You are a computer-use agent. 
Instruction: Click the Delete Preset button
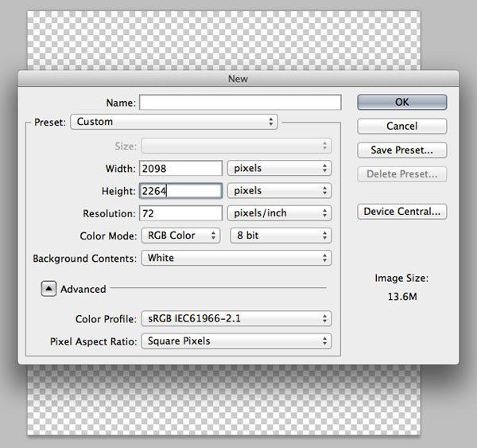pos(401,174)
